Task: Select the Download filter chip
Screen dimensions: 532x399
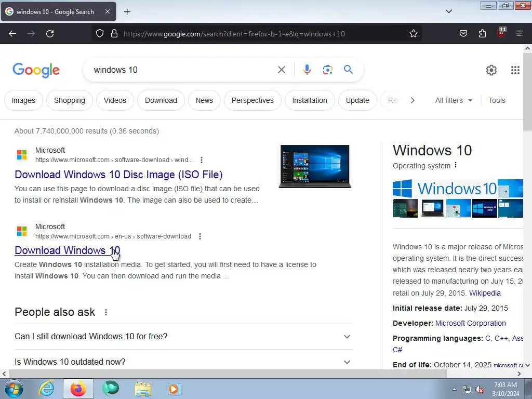Action: [x=161, y=100]
